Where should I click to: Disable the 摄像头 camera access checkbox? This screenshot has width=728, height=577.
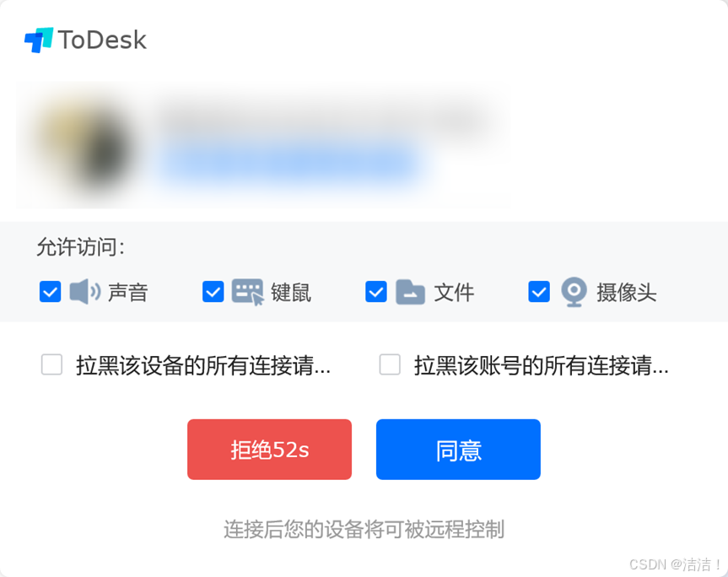point(539,292)
